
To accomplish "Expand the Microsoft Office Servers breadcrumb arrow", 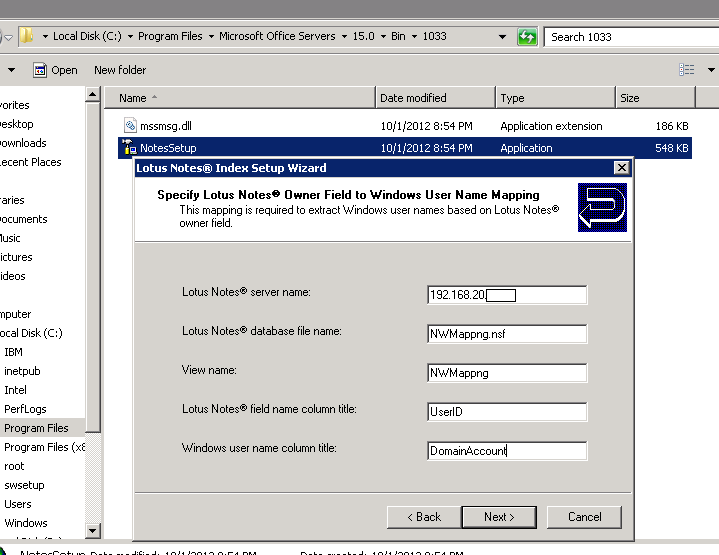I will (344, 36).
